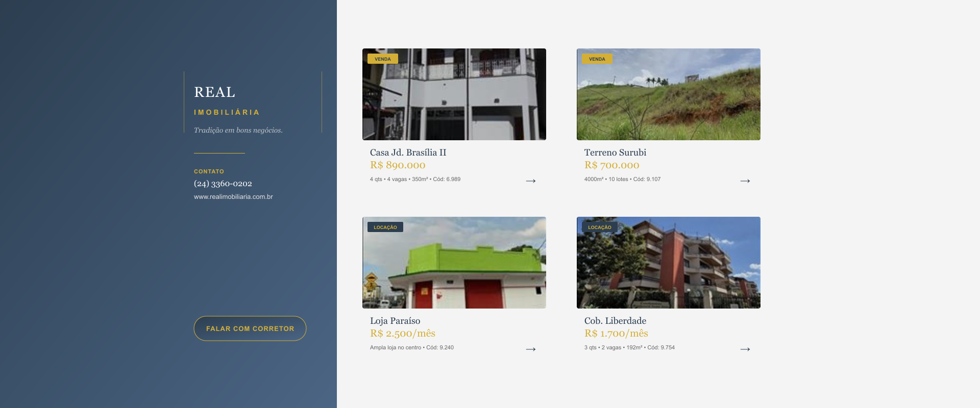
Task: Click the Venda badge on Terreno Surubi
Action: point(597,59)
